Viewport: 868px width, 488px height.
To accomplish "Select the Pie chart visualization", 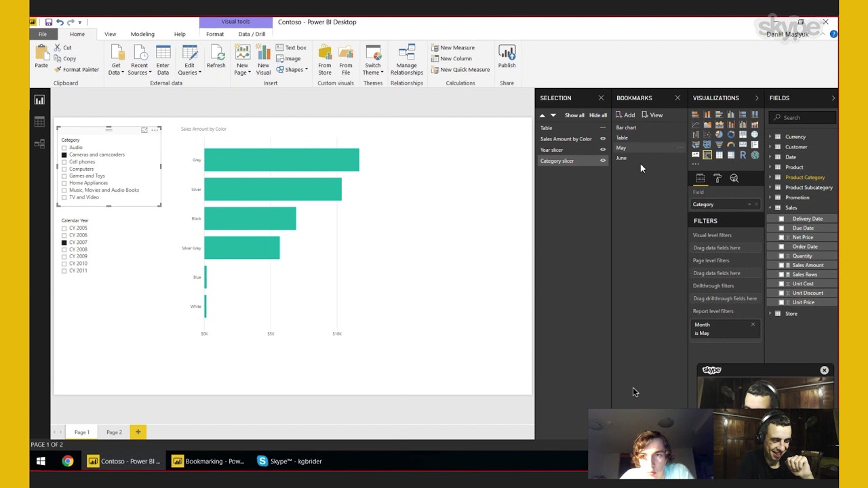I will [719, 134].
